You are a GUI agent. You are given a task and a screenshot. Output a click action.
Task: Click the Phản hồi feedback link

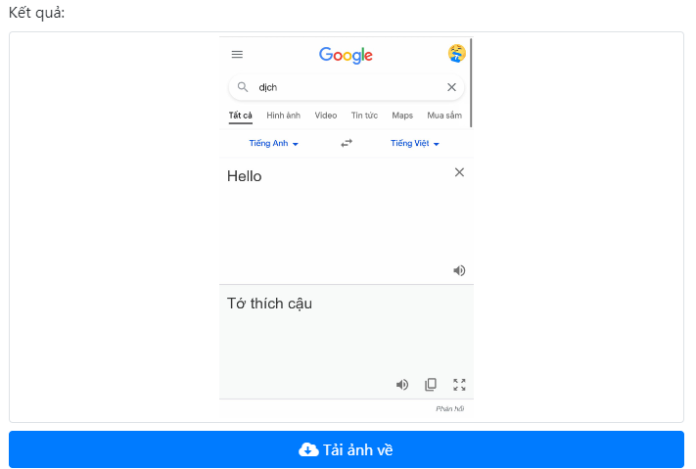450,408
